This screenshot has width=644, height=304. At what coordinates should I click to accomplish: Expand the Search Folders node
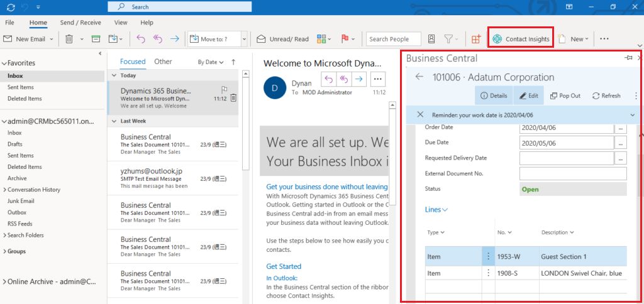tap(4, 235)
